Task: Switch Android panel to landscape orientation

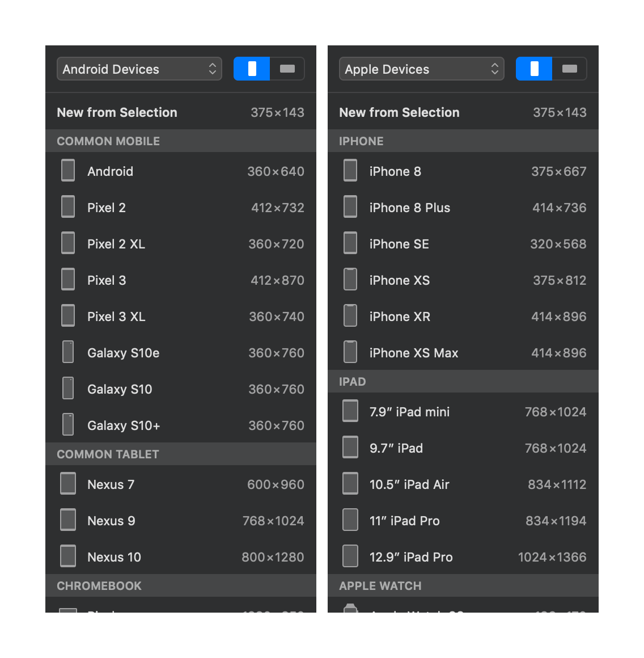Action: (x=287, y=69)
